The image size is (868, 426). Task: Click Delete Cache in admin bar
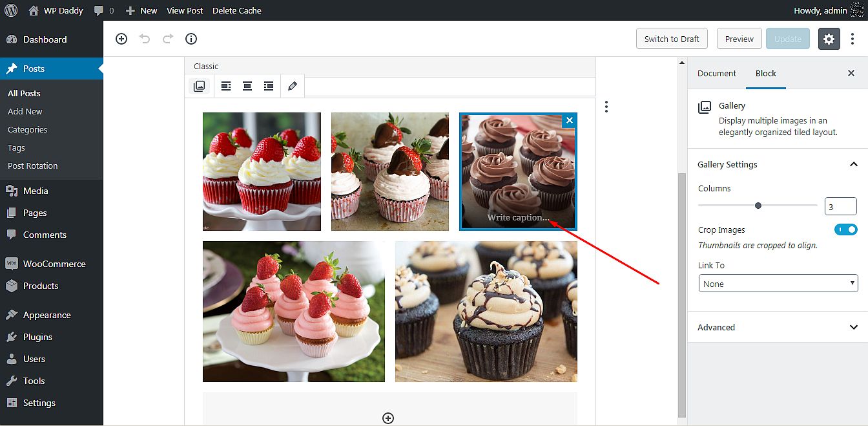pyautogui.click(x=236, y=10)
